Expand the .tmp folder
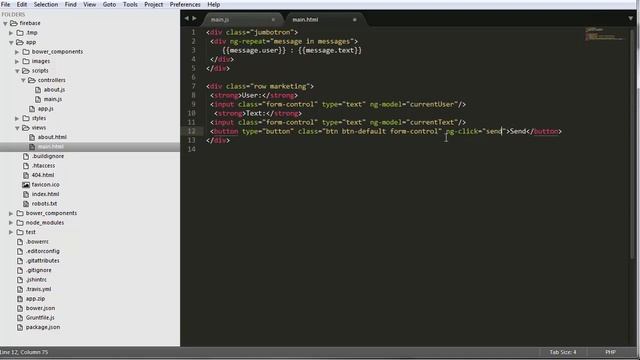Viewport: 640px width, 360px height. coord(11,33)
